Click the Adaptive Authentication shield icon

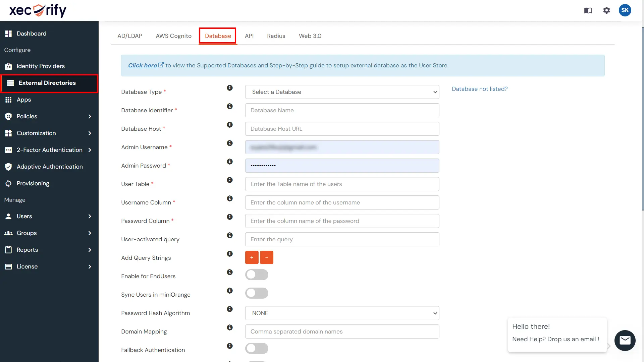click(x=8, y=167)
